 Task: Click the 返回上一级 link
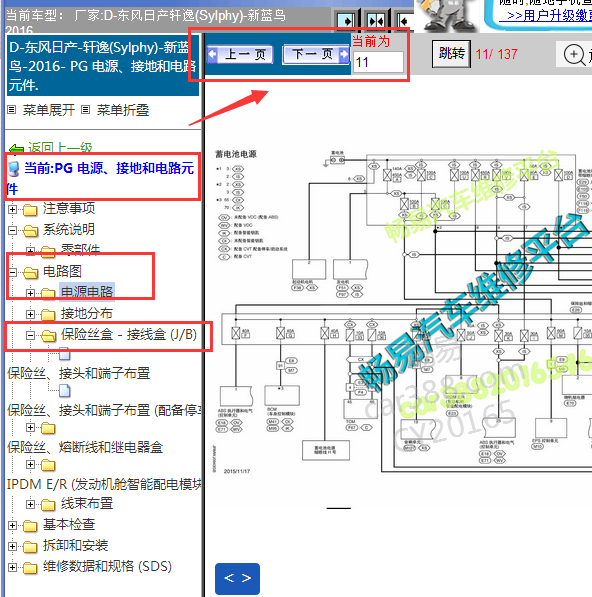[x=60, y=148]
